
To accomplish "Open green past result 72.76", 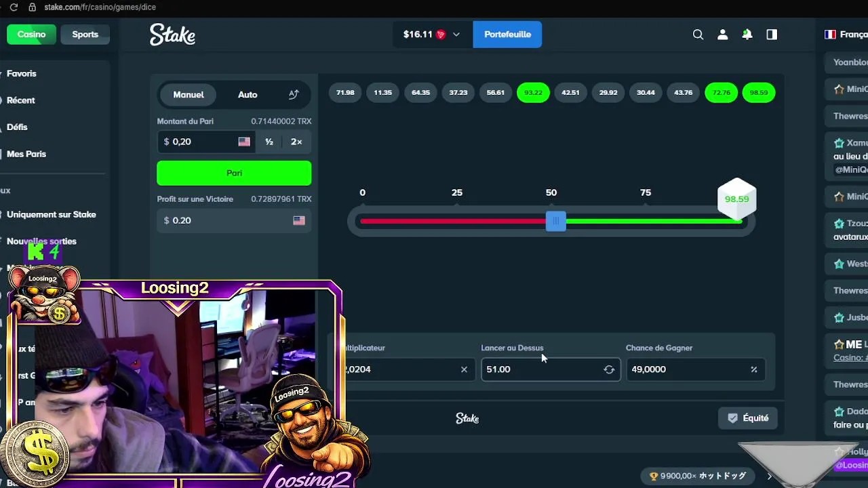I will pos(722,93).
